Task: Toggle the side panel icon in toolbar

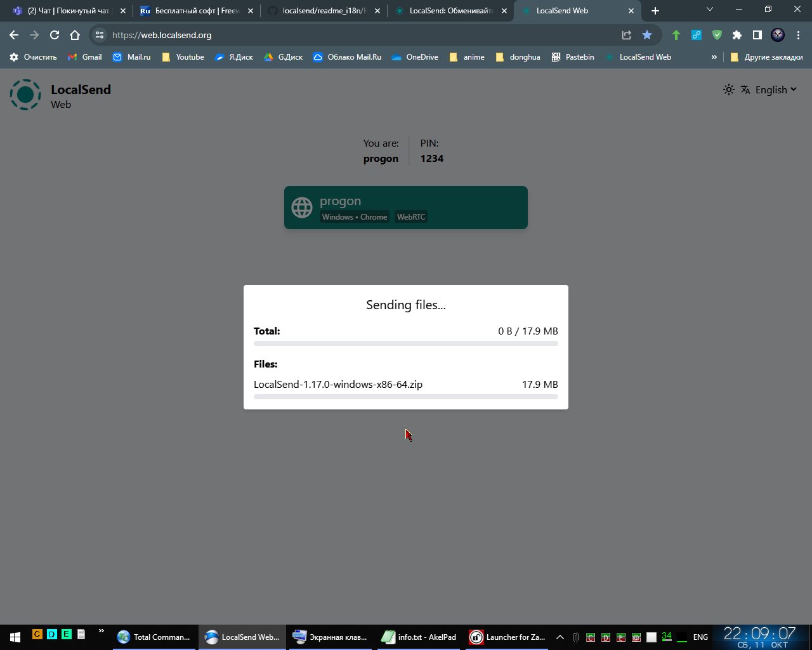Action: pos(757,35)
